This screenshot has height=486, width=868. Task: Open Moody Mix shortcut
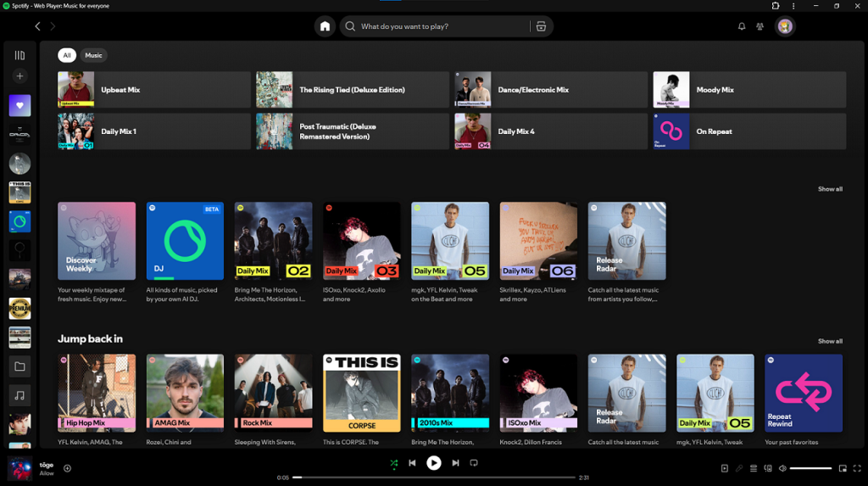tap(749, 89)
